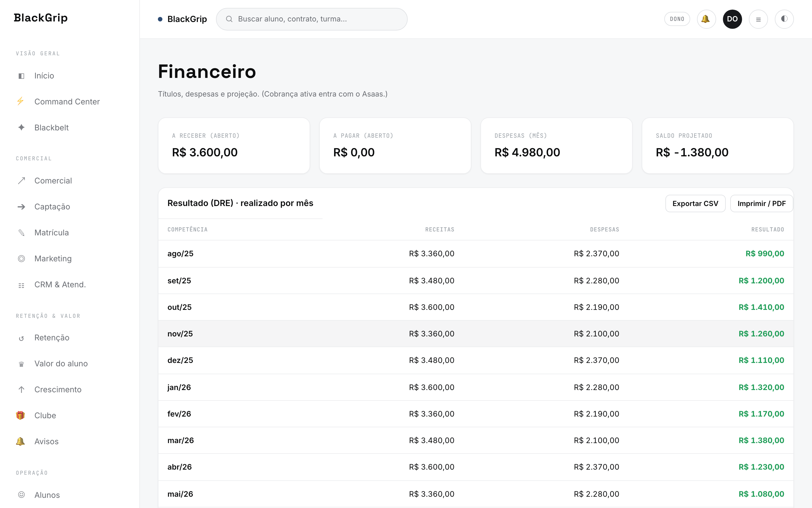812x508 pixels.
Task: Click the Imprimir / PDF button
Action: coord(761,203)
